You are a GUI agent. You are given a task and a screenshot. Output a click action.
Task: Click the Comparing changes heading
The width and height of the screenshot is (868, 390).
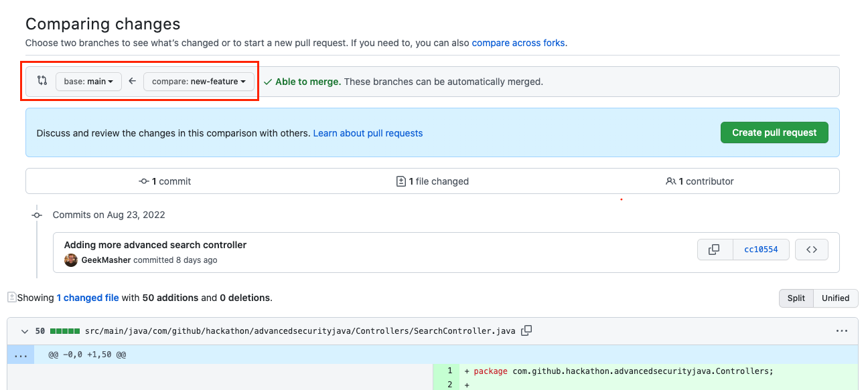(102, 24)
